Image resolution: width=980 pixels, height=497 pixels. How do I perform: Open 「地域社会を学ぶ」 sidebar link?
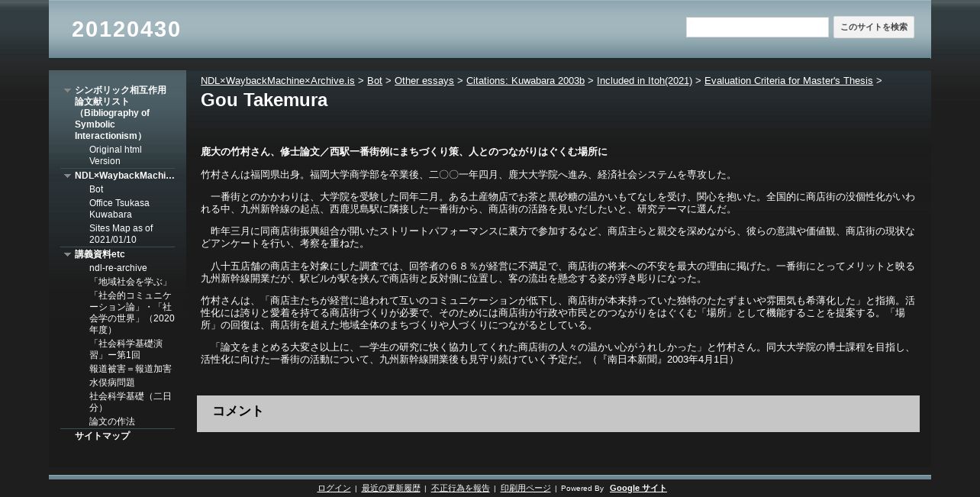130,282
